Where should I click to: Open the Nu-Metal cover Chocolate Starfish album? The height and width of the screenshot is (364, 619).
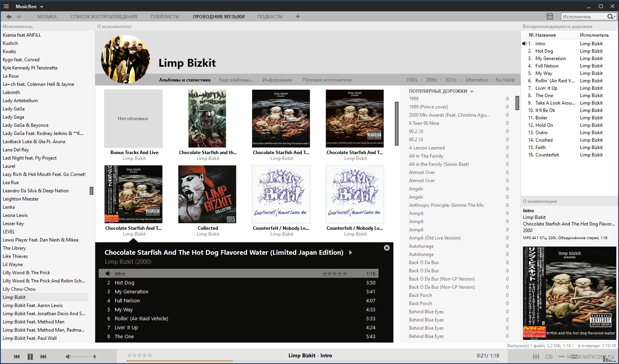[207, 119]
